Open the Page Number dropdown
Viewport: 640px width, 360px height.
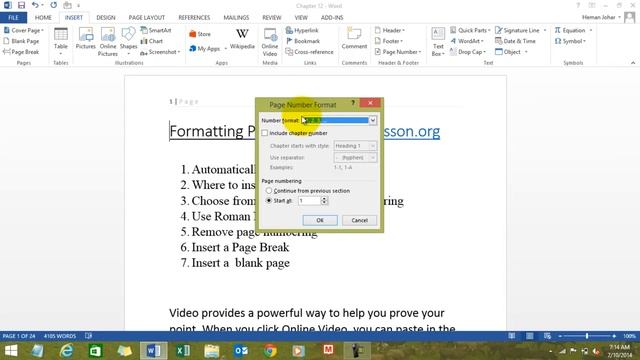tap(398, 52)
